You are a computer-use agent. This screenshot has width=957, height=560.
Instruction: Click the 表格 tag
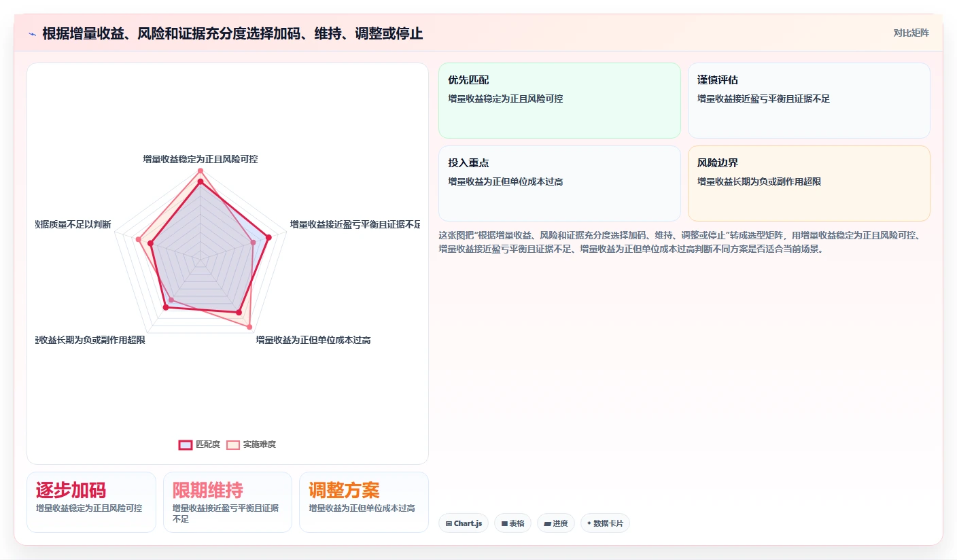(x=512, y=523)
